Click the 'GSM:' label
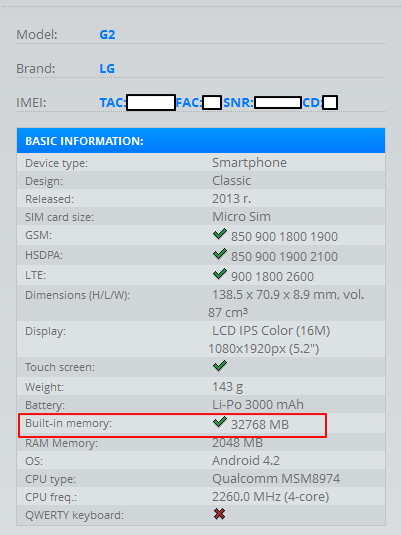 point(38,235)
